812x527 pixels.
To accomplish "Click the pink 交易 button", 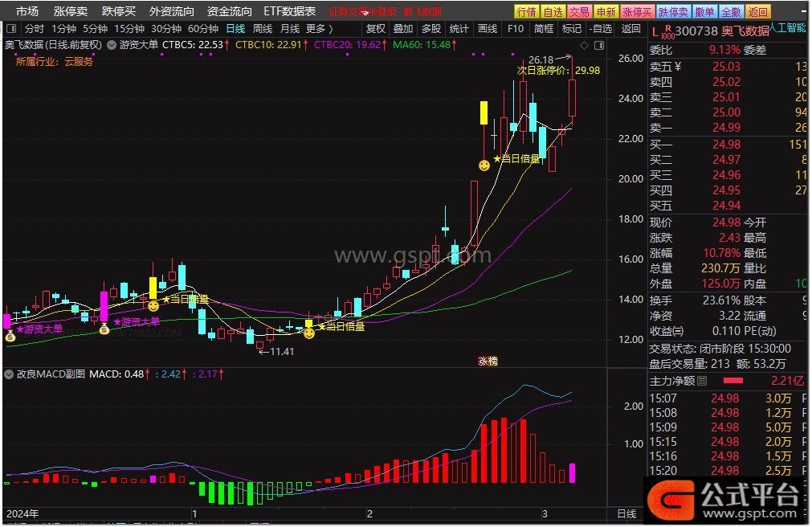I will (x=579, y=11).
